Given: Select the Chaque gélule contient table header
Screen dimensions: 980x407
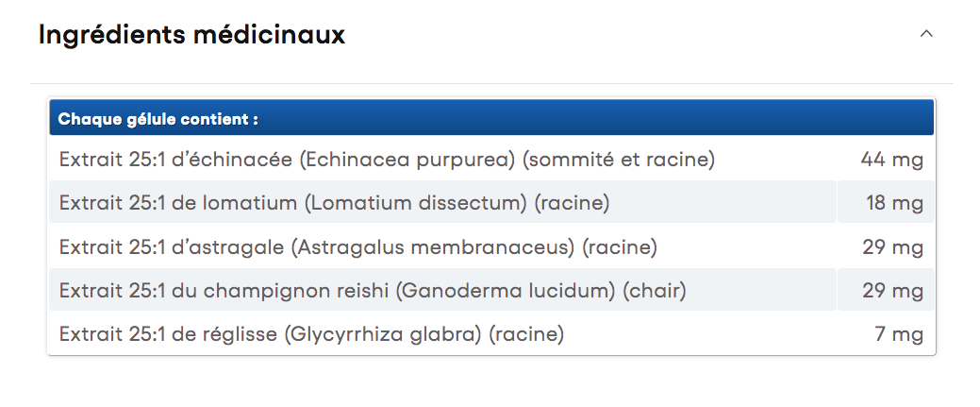Looking at the screenshot, I should [158, 120].
